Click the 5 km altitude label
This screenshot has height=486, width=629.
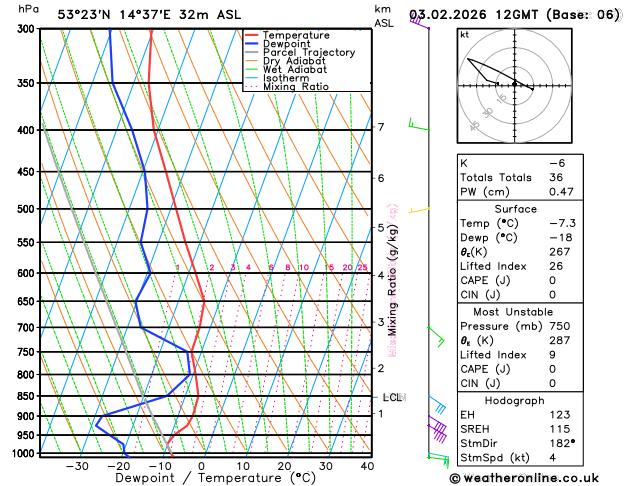click(381, 228)
